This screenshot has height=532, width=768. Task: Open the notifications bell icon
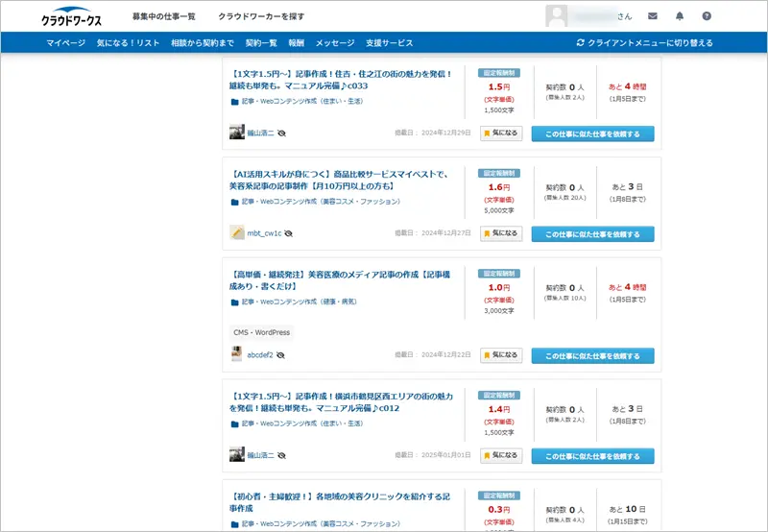pyautogui.click(x=680, y=16)
